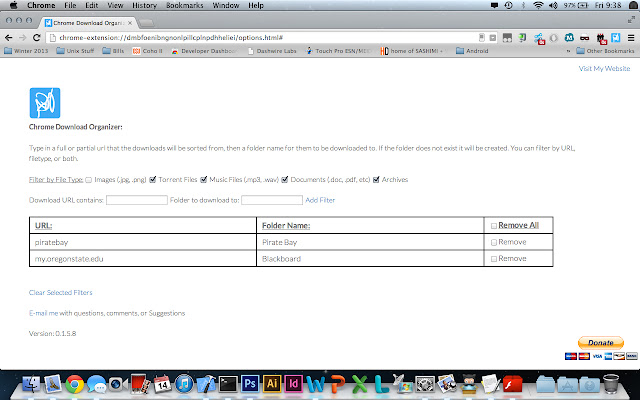
Task: Open Terminal from the dock
Action: [228, 384]
